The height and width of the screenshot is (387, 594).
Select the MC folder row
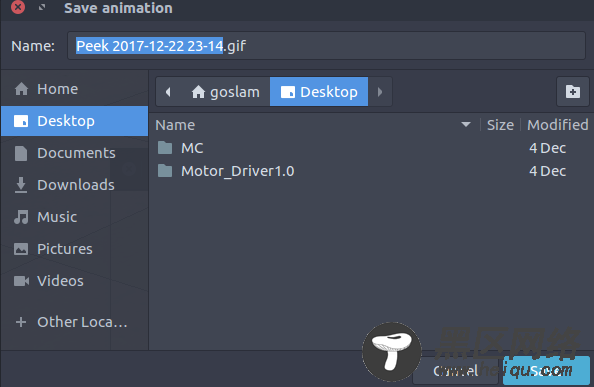371,148
